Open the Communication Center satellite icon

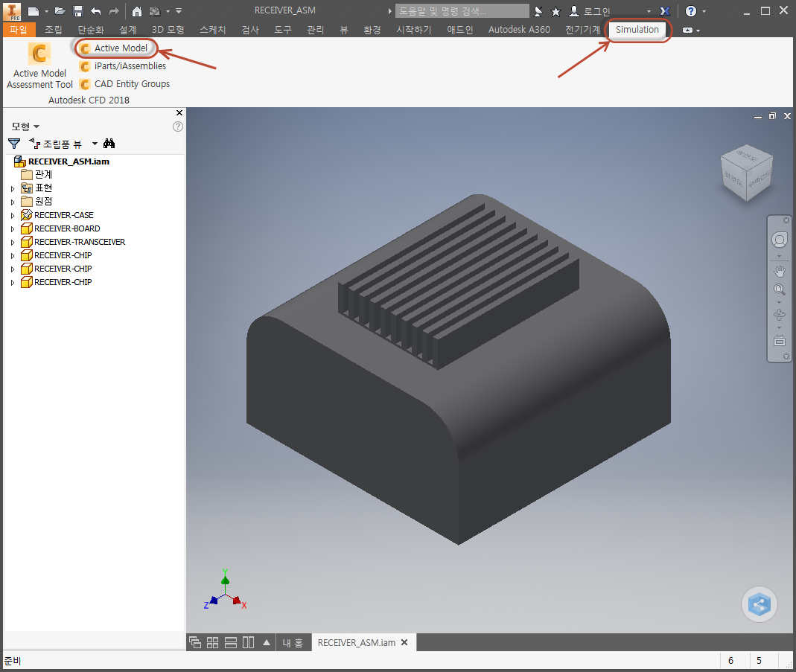538,10
